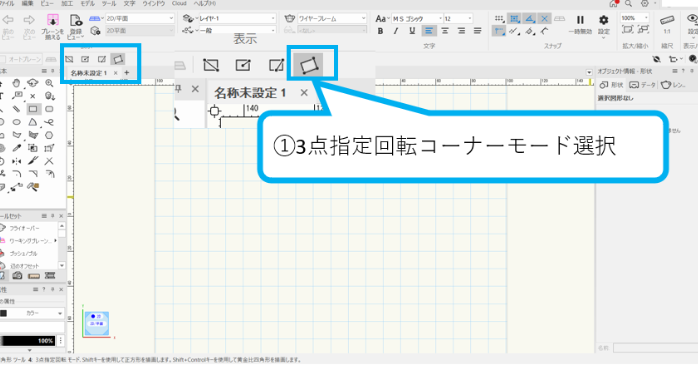The image size is (698, 365).
Task: Toggle snap to intersection X icon
Action: [544, 19]
